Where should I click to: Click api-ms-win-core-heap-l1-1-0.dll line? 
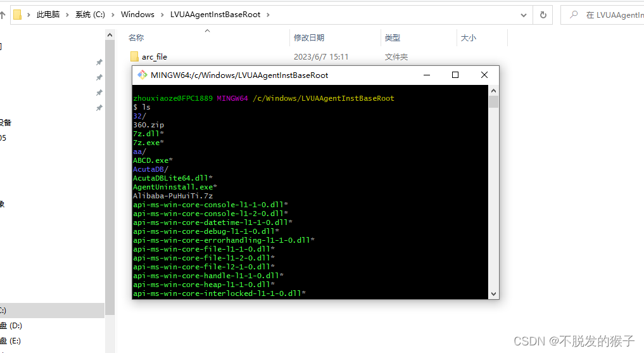pyautogui.click(x=204, y=285)
